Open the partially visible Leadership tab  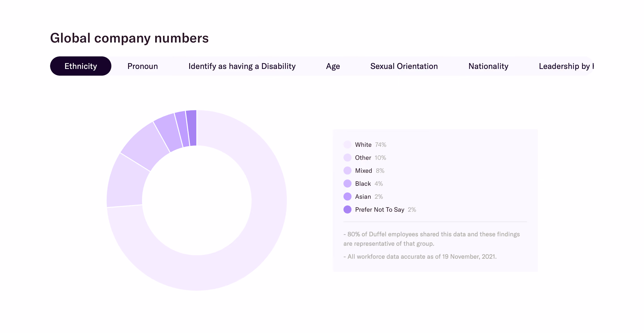pyautogui.click(x=566, y=66)
